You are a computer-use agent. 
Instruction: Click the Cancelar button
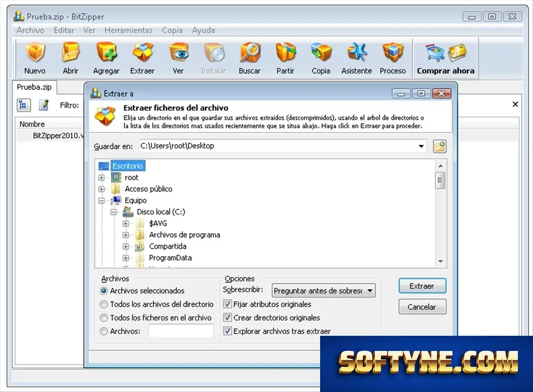click(x=422, y=307)
